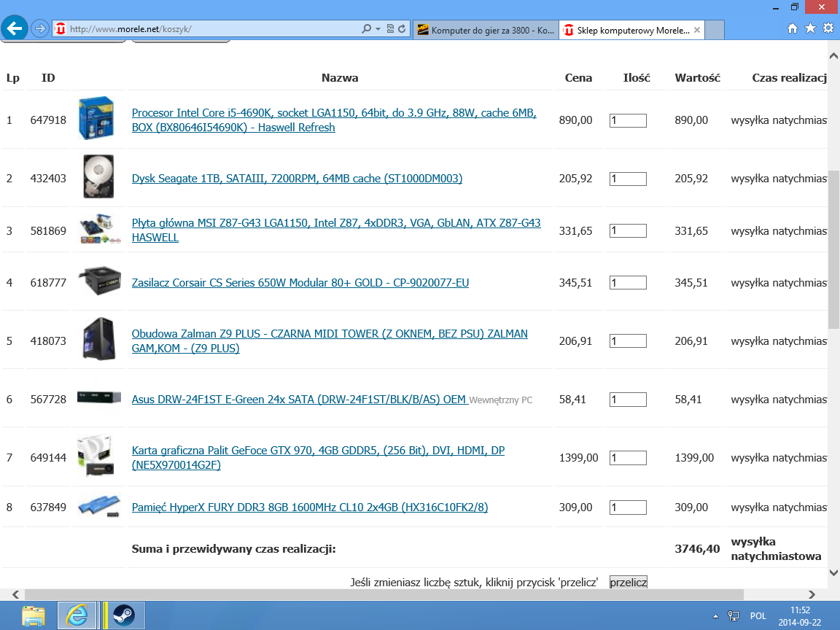This screenshot has width=840, height=630.
Task: Click the Corsair power supply thumbnail
Action: [99, 280]
